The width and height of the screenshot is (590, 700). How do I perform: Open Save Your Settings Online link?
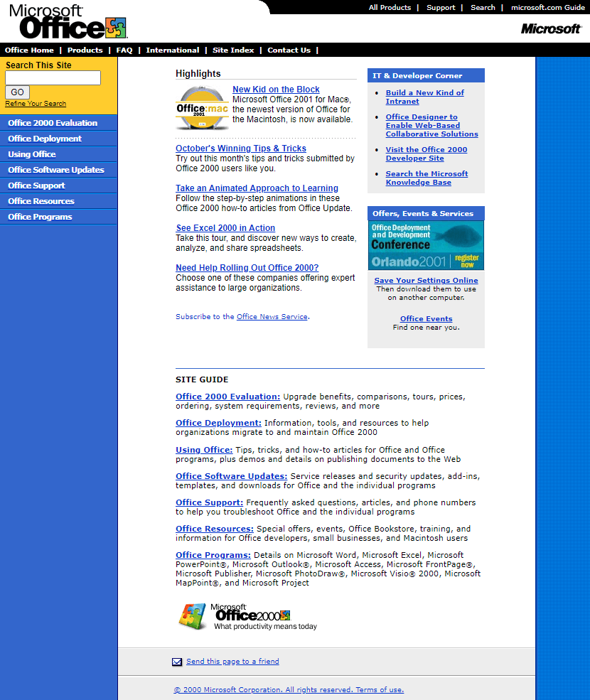tap(426, 281)
